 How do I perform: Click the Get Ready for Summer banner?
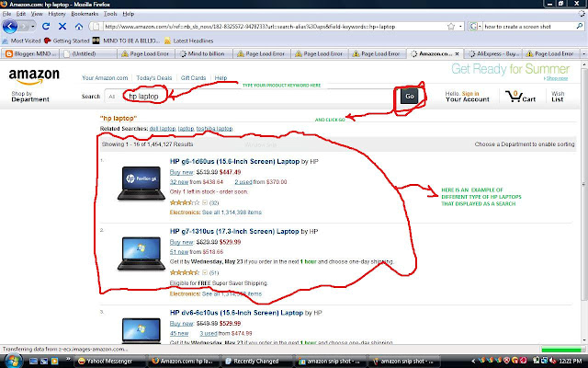(x=510, y=72)
